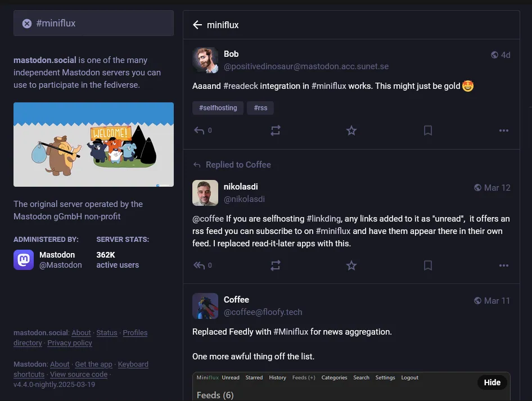Favorite Bob's post with star

[x=351, y=130]
